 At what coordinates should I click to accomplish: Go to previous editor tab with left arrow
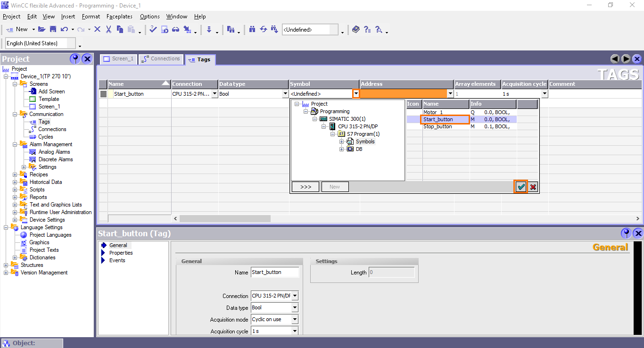point(615,59)
